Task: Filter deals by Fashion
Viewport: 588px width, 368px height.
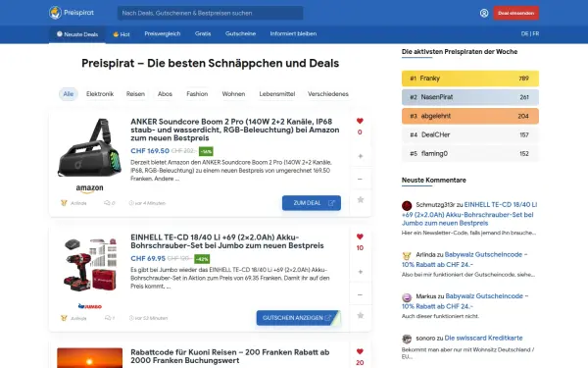Action: coord(197,94)
